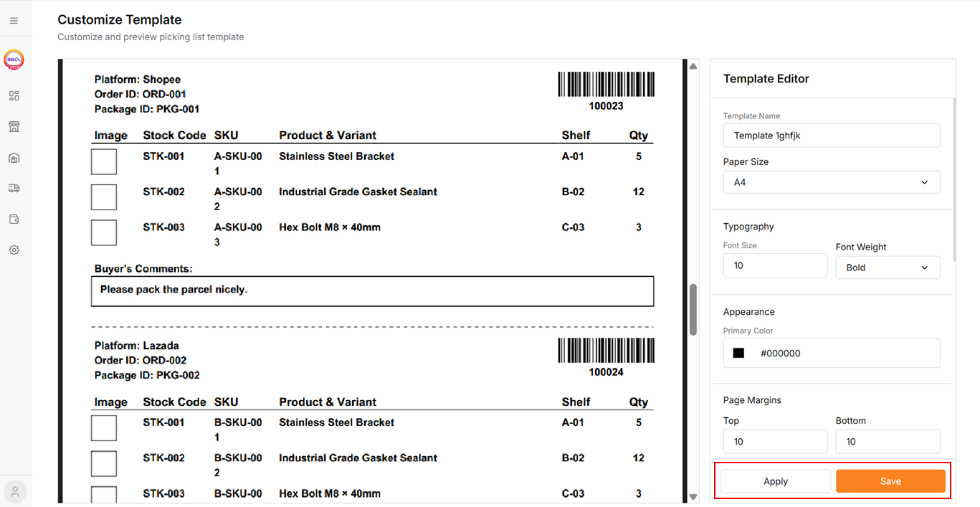The width and height of the screenshot is (980, 507).
Task: Save the template
Action: pos(890,481)
